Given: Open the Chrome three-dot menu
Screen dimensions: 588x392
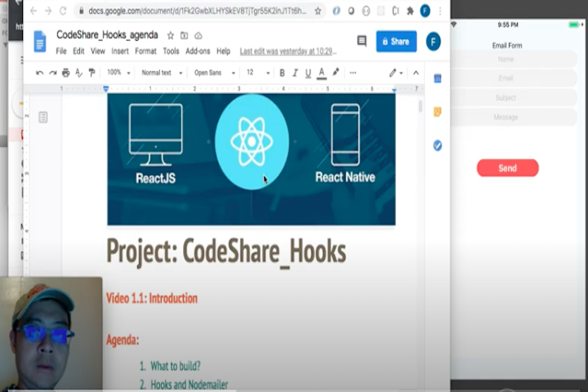Looking at the screenshot, I should (x=440, y=11).
